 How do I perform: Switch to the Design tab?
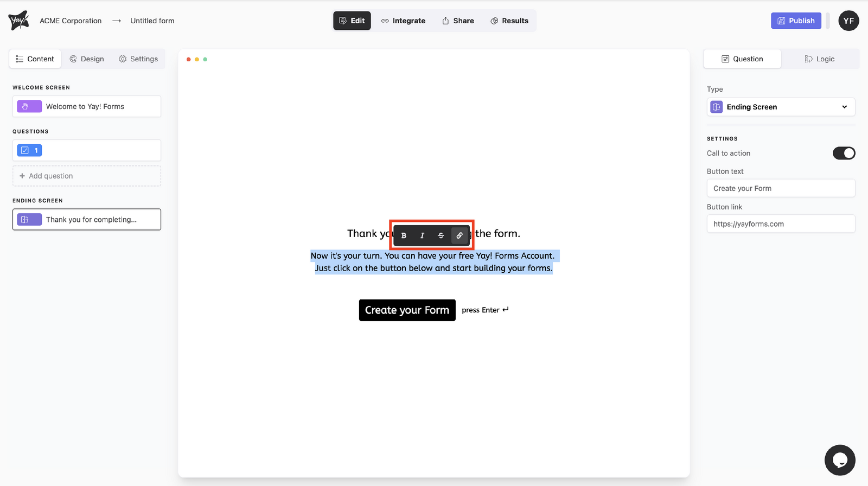point(87,59)
